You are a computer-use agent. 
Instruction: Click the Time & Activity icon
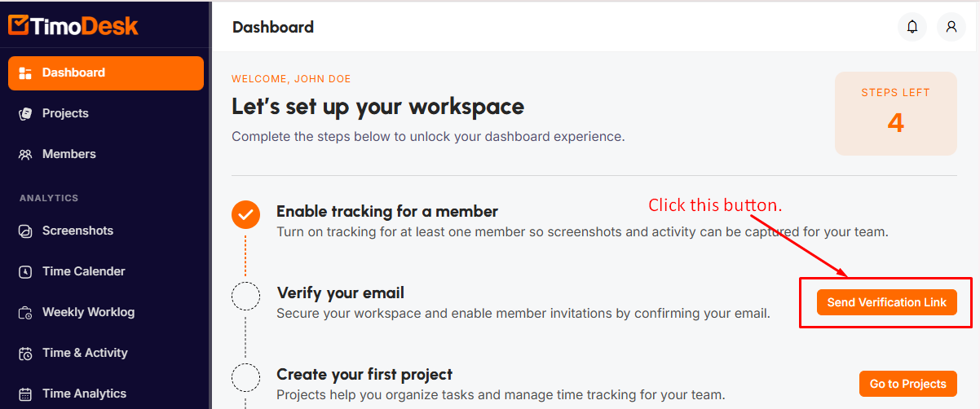click(25, 354)
